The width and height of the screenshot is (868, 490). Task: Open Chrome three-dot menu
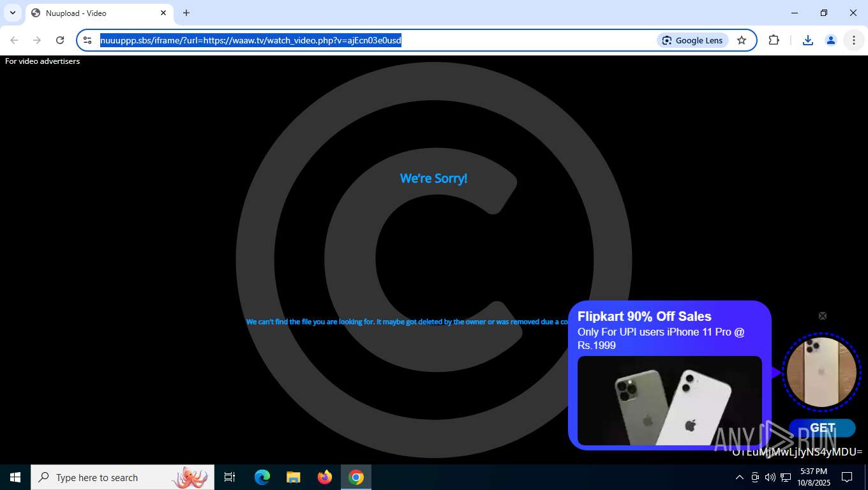pos(854,40)
